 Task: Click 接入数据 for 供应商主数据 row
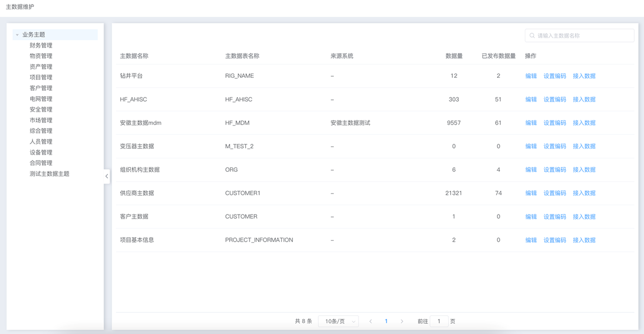coord(584,193)
